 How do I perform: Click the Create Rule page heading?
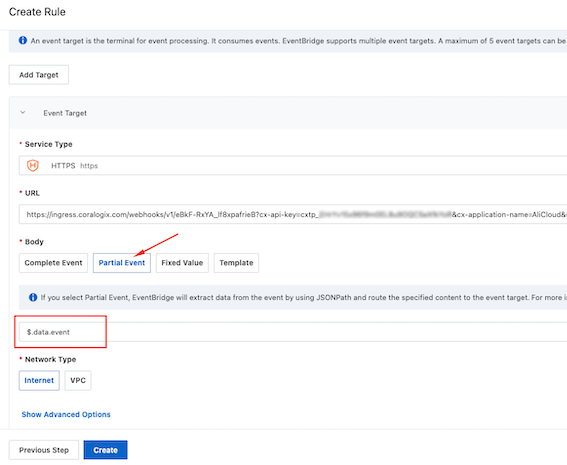click(x=37, y=12)
